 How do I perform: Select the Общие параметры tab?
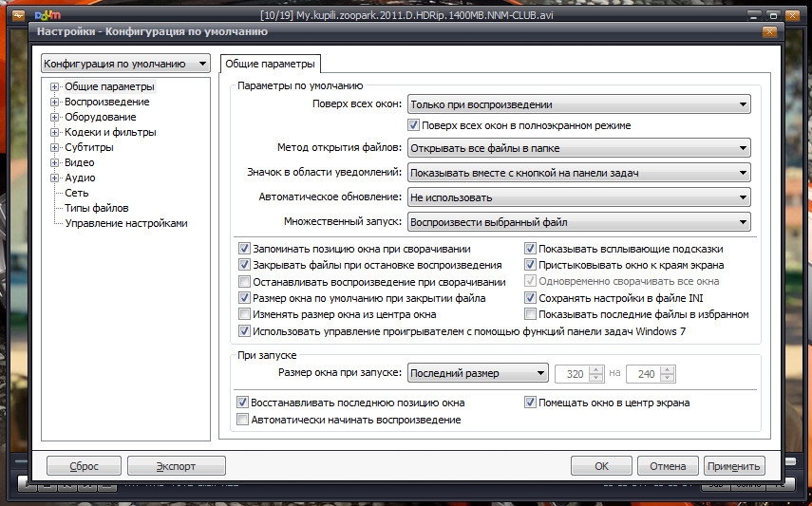pos(269,64)
